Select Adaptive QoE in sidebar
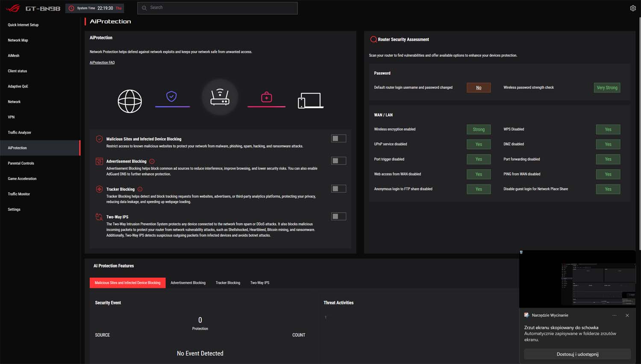Image resolution: width=641 pixels, height=364 pixels. click(40, 86)
